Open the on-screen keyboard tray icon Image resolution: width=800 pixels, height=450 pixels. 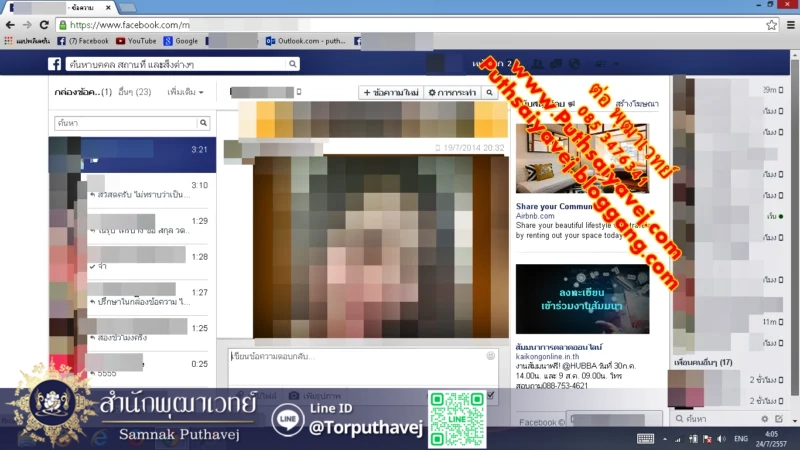coord(646,439)
